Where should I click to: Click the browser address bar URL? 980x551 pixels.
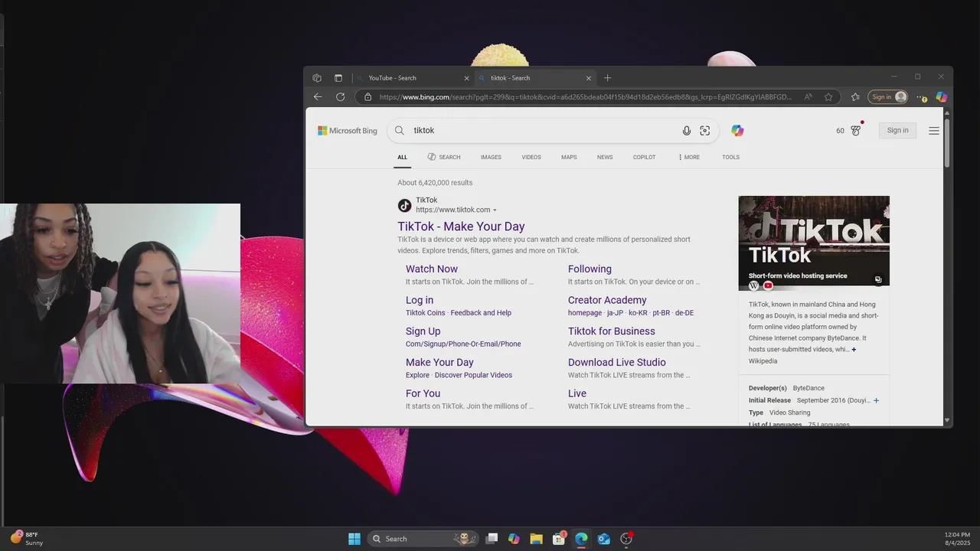pyautogui.click(x=586, y=97)
